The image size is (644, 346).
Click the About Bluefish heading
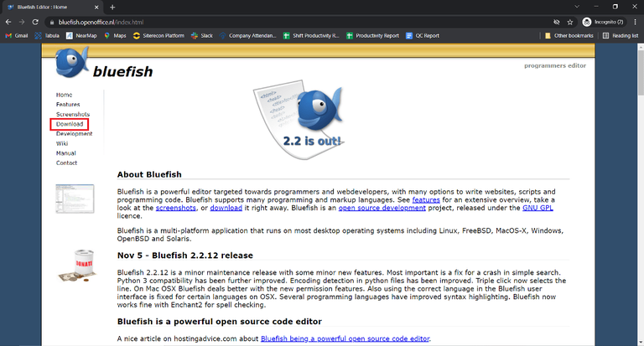pyautogui.click(x=149, y=174)
